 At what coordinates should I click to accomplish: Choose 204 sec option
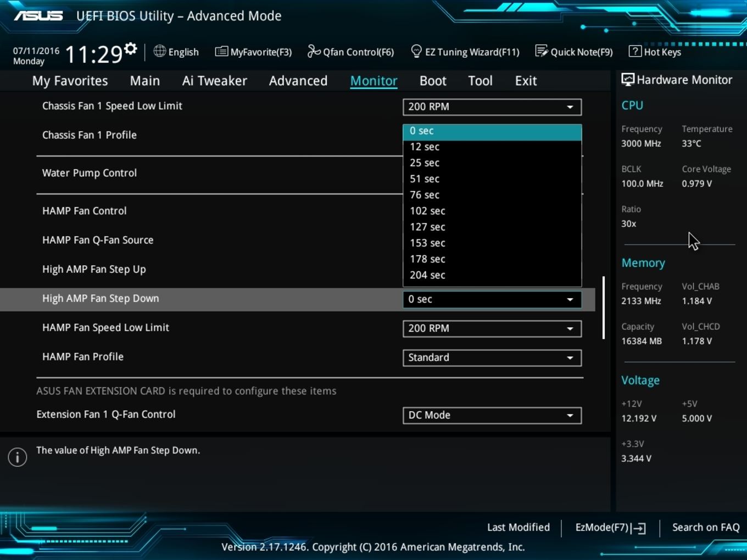click(492, 275)
